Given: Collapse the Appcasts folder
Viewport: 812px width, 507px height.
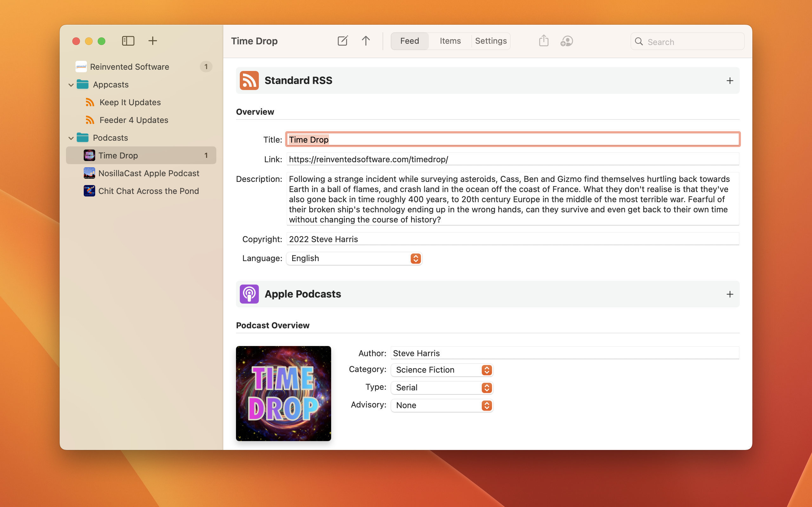Looking at the screenshot, I should coord(71,85).
